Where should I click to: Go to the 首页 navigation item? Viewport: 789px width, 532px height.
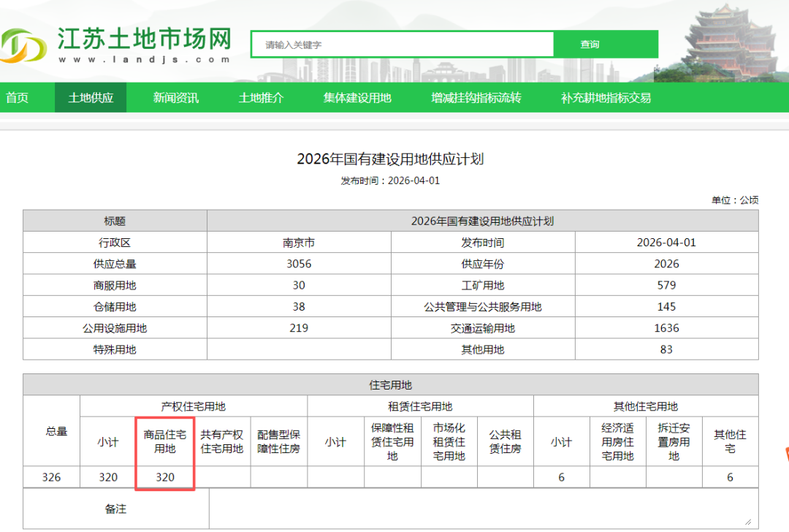click(18, 98)
